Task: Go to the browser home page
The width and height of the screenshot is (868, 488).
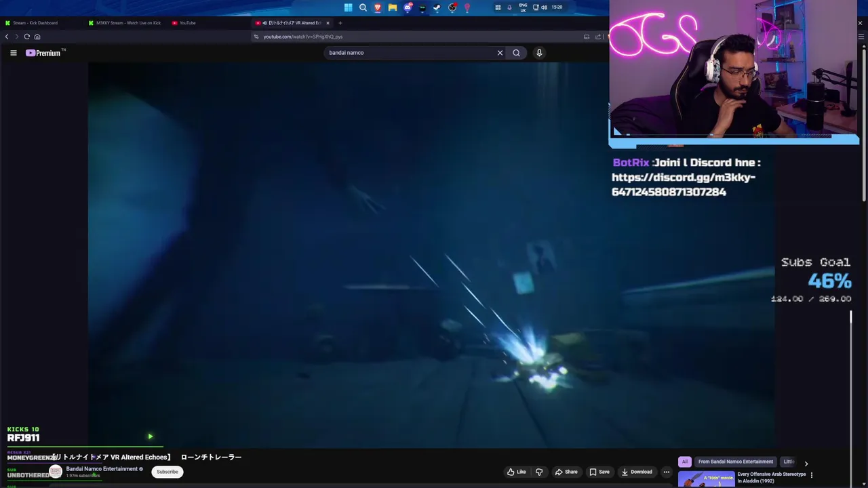Action: (x=37, y=37)
